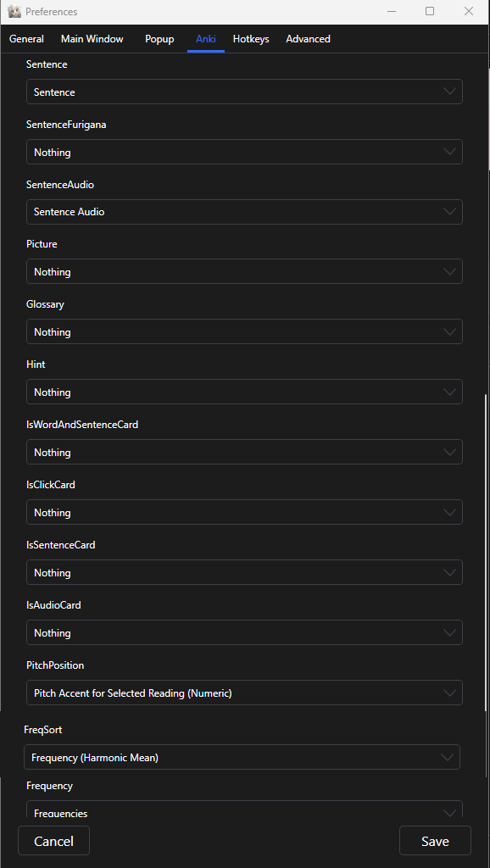
Task: Click the vertical scrollbar thumb
Action: pos(487,554)
